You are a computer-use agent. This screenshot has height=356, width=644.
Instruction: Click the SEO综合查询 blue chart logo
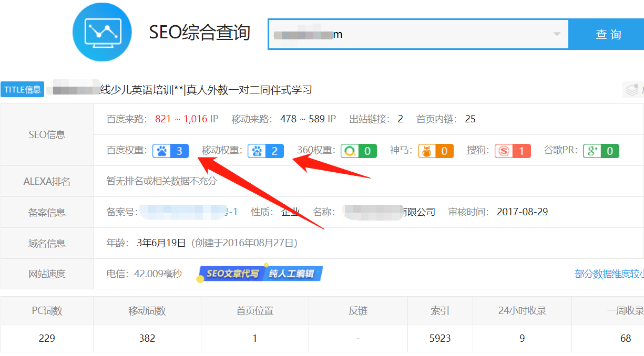click(102, 33)
